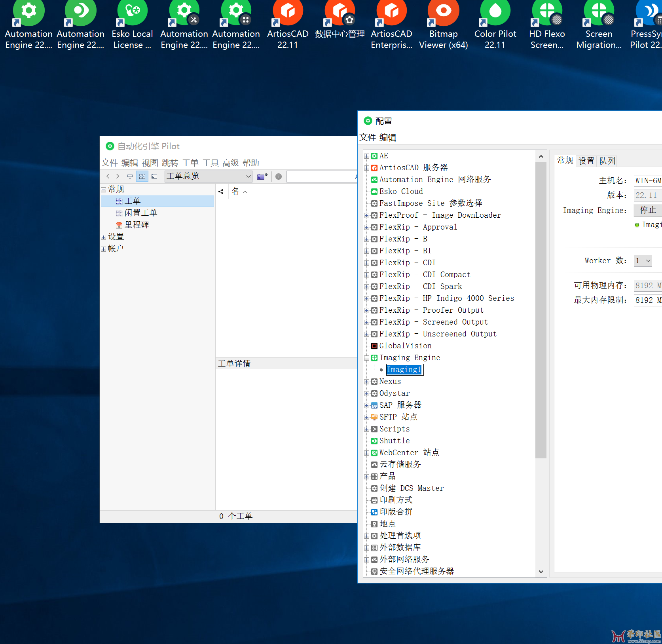Open the 帮助 menu in the Pilot window

(x=251, y=163)
